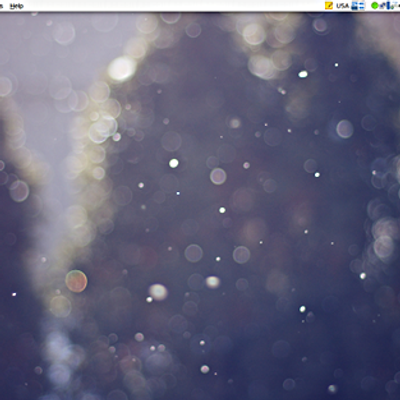Click the yellow note pencil icon
Screen dimensions: 400x400
(x=329, y=6)
